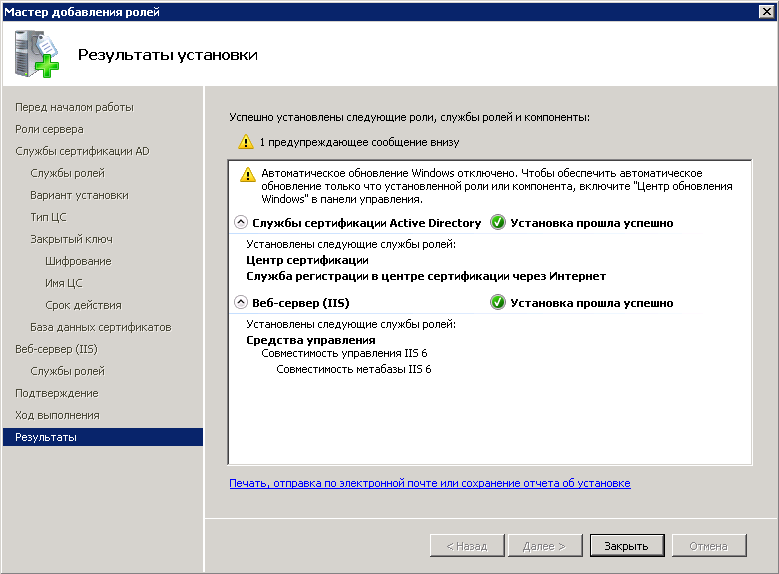Go to the 'Перед началом работы' step
This screenshot has width=779, height=574.
[74, 107]
